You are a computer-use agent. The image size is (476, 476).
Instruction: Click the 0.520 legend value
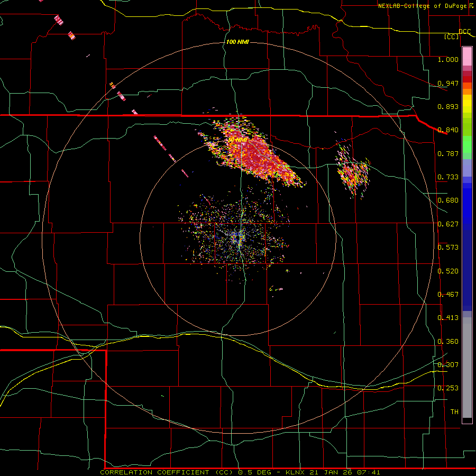click(448, 271)
